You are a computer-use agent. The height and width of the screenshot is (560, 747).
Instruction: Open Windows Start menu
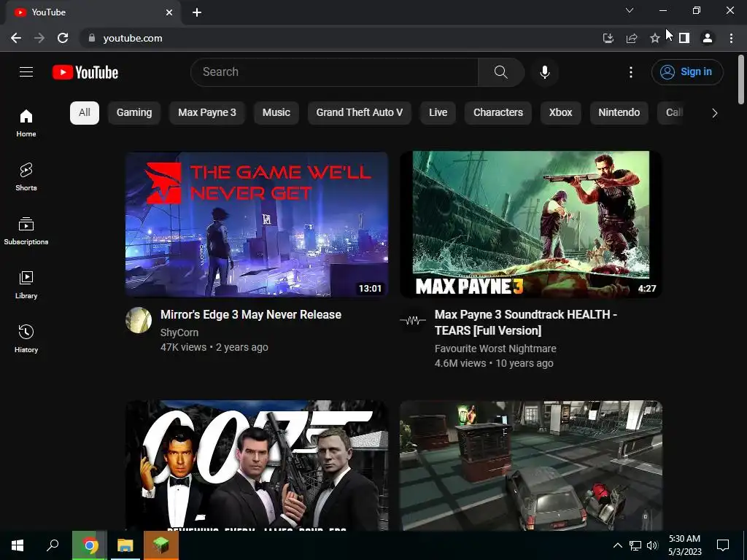pos(18,545)
